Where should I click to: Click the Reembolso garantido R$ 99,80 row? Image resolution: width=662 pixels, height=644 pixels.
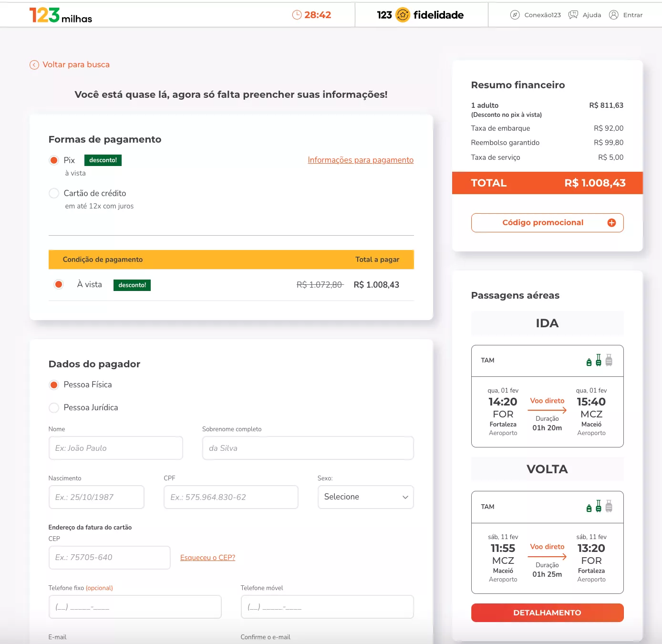click(x=548, y=143)
